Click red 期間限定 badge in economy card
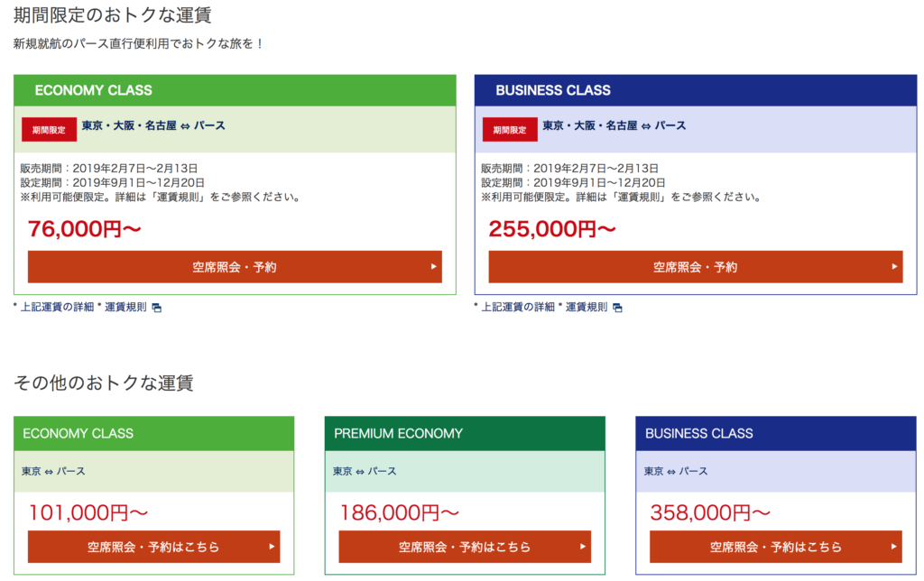The width and height of the screenshot is (924, 581). (x=49, y=130)
